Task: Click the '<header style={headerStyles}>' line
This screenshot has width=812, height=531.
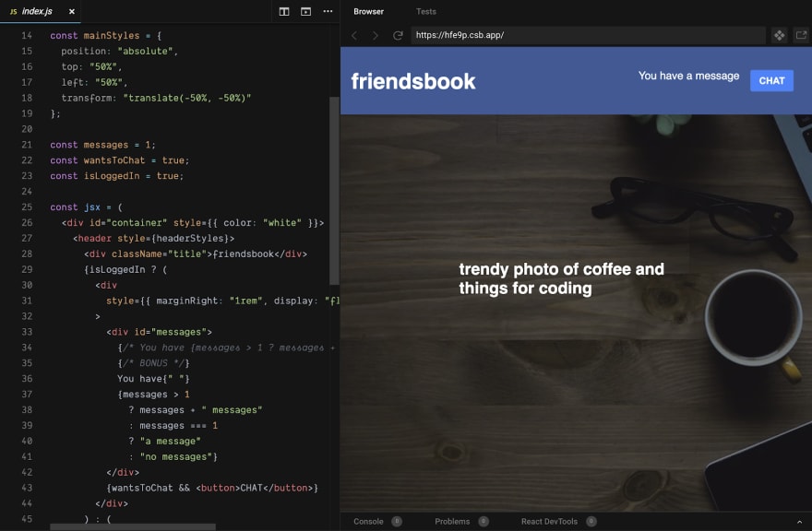Action: (153, 239)
